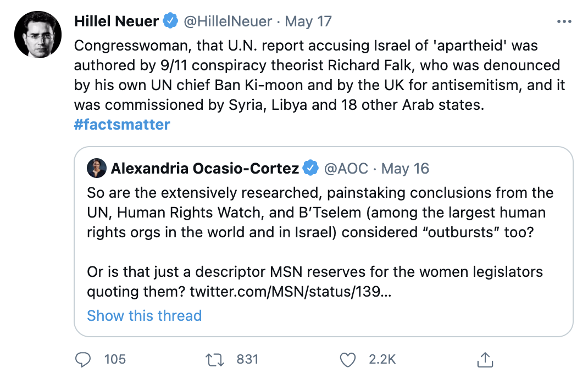Click the Show this thread link
This screenshot has width=588, height=390.
(x=144, y=316)
